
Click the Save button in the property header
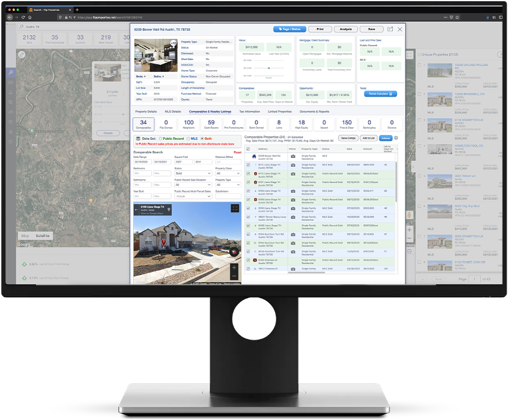(x=372, y=29)
